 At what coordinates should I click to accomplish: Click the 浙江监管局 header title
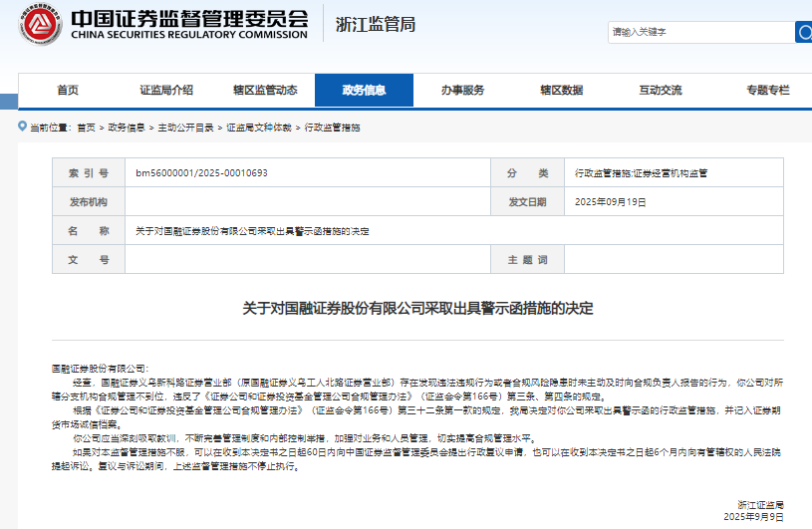pyautogui.click(x=375, y=24)
